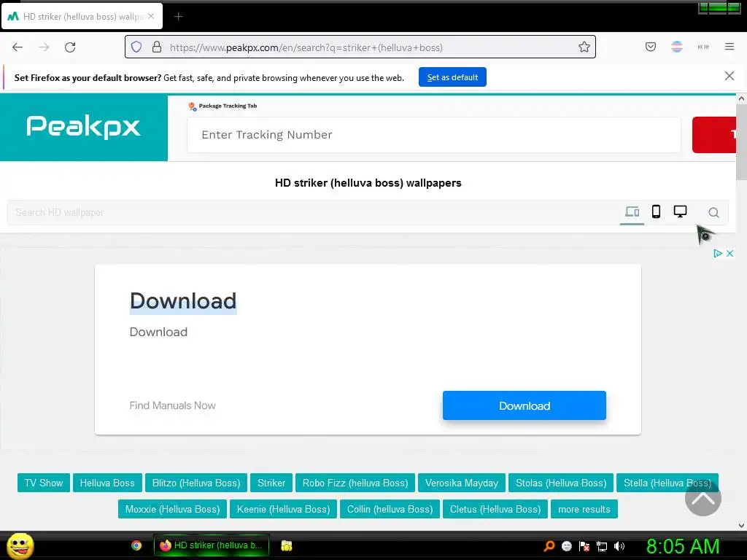Screen dimensions: 747x560
Task: Click the 8:05 AM clock
Action: pos(683,546)
